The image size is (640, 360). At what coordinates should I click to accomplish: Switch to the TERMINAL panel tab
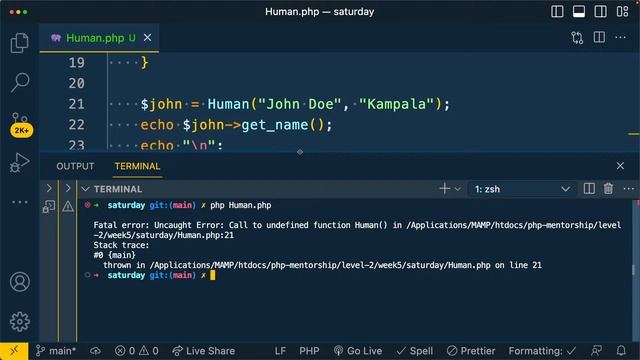(x=137, y=166)
